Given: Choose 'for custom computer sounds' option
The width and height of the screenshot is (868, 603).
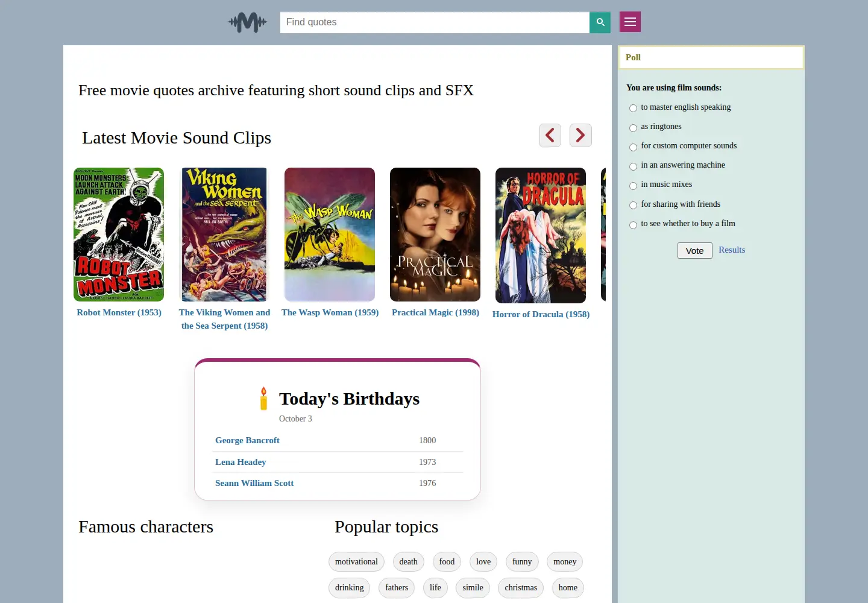Looking at the screenshot, I should click(x=633, y=147).
